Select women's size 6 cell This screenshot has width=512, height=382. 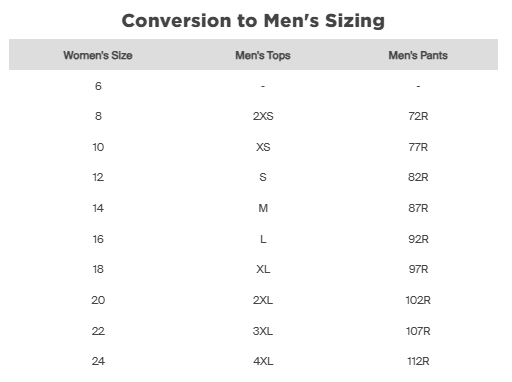coord(98,86)
